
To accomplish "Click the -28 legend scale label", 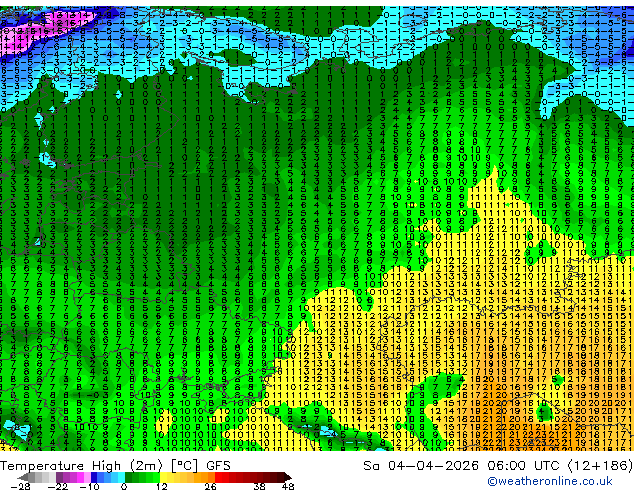I will coord(21,486).
